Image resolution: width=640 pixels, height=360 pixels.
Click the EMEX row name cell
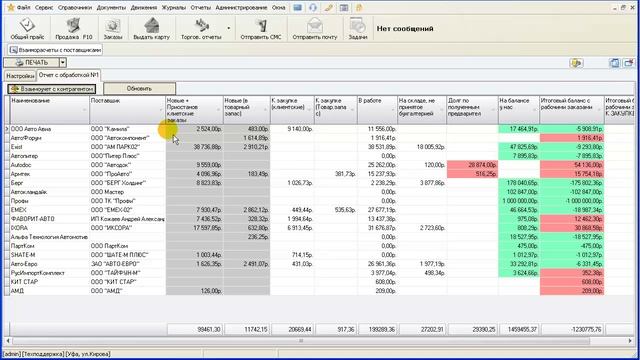pyautogui.click(x=49, y=210)
